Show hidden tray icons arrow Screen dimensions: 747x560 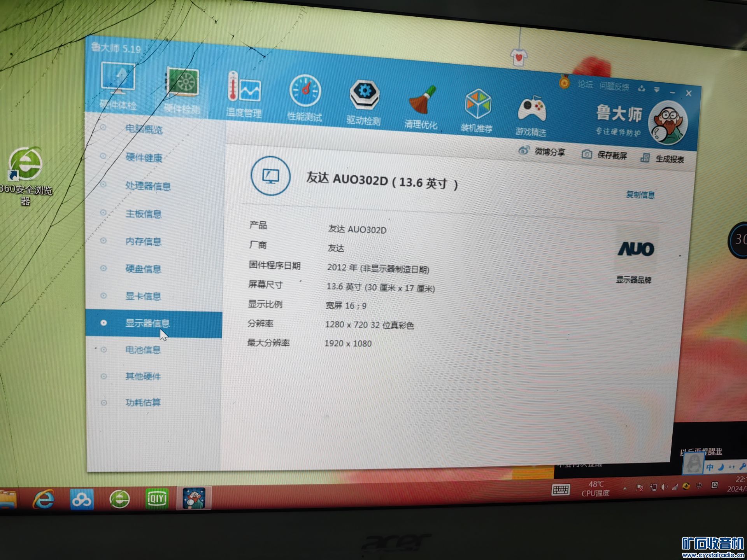[x=625, y=488]
